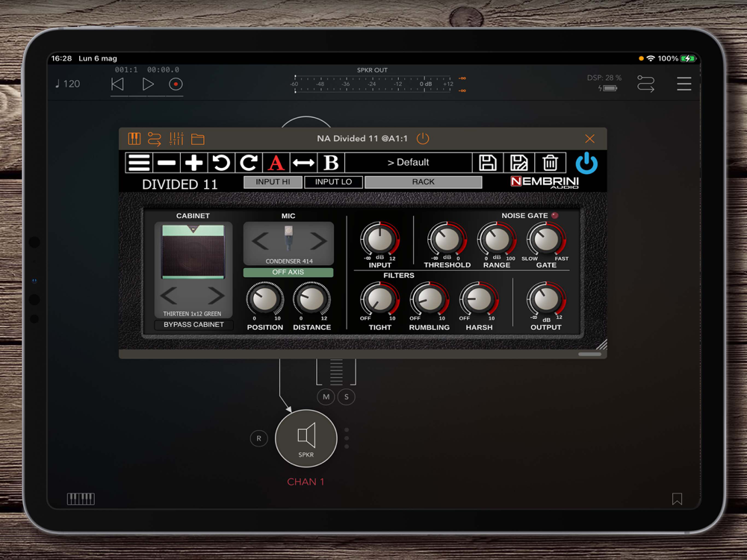Toggle the orange power icon beside title
This screenshot has height=560, width=747.
tap(423, 139)
